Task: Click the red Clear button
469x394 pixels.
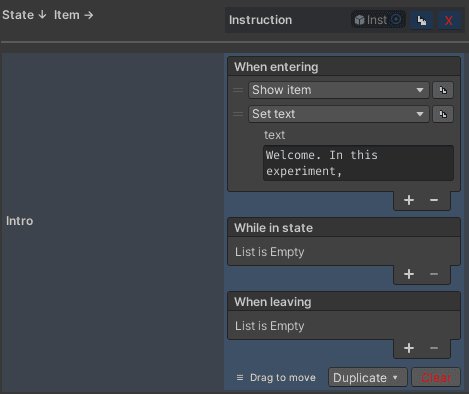Action: 436,377
